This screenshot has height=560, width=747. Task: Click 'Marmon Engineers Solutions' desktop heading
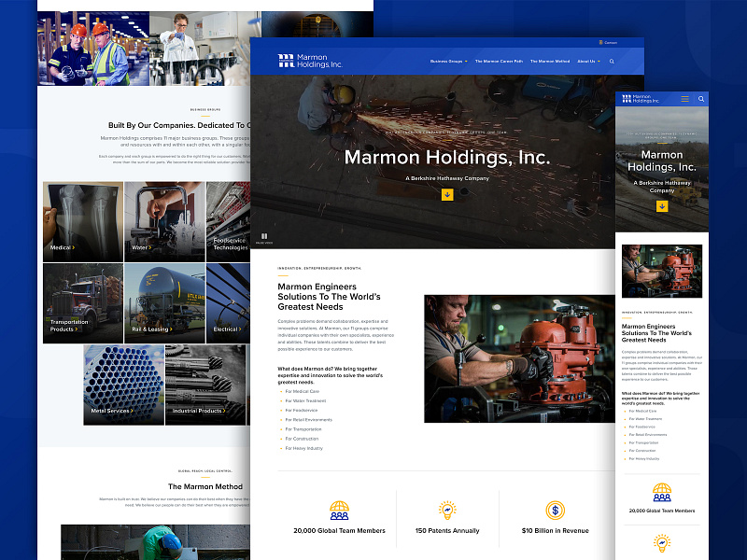coord(329,297)
